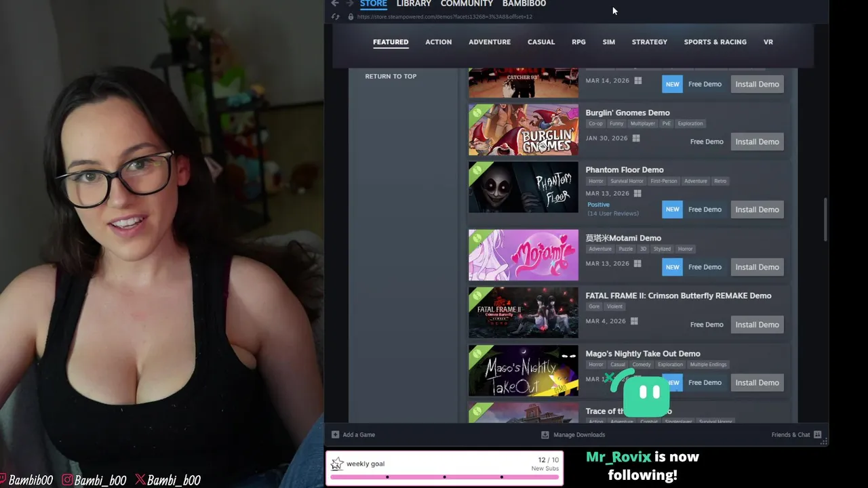This screenshot has width=868, height=488.
Task: Click the Friends & Chat icon
Action: 817,434
